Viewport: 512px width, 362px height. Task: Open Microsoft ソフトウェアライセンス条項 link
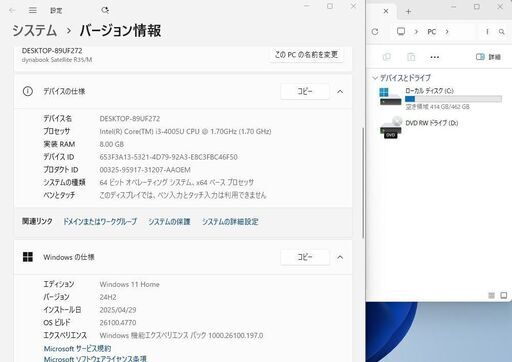pos(95,359)
